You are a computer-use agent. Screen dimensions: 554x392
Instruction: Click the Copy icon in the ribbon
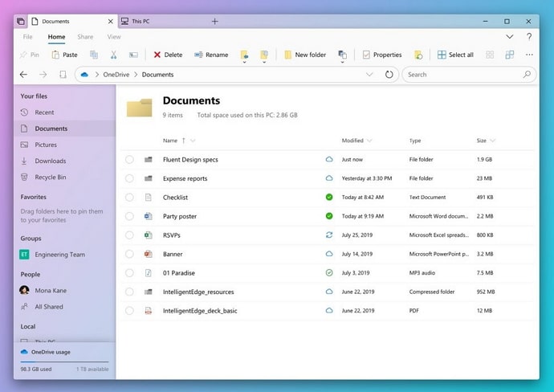[x=94, y=55]
